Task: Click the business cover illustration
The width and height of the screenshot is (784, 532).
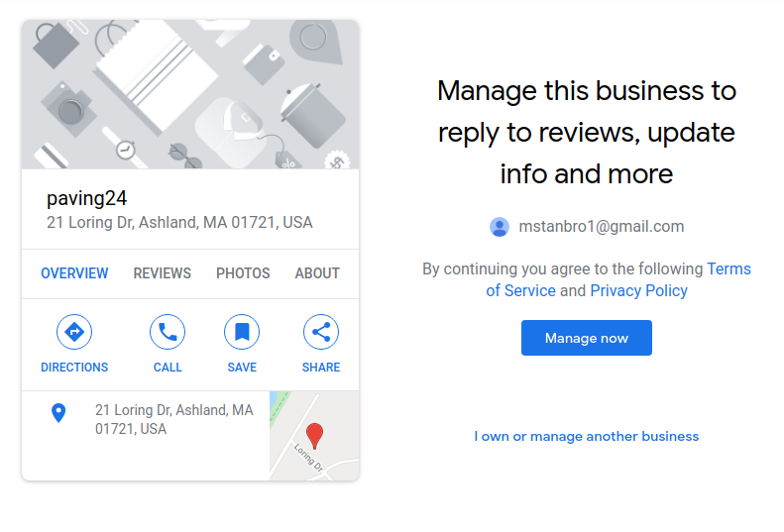Action: [190, 94]
